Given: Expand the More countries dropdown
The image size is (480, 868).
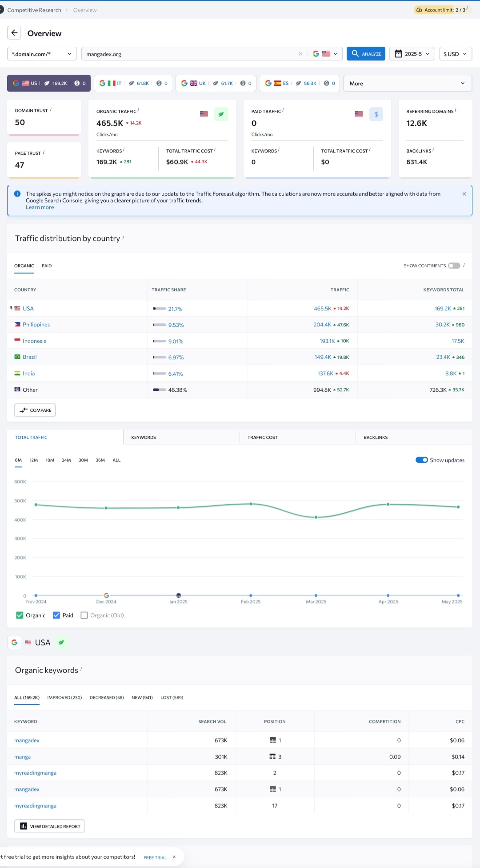Looking at the screenshot, I should point(407,83).
